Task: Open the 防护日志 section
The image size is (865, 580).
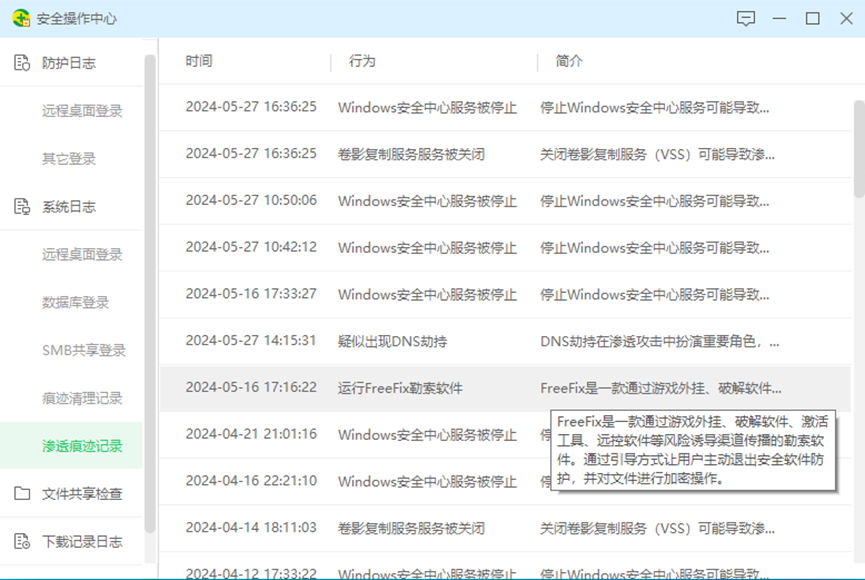Action: [x=71, y=63]
